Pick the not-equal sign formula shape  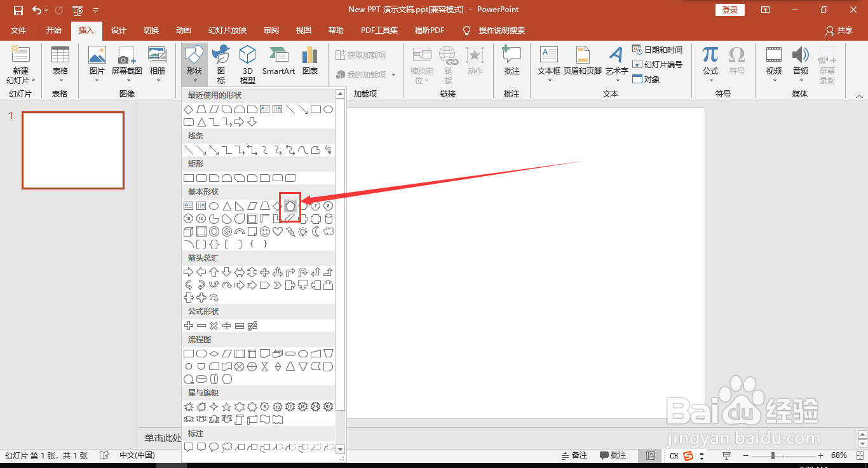pos(252,326)
